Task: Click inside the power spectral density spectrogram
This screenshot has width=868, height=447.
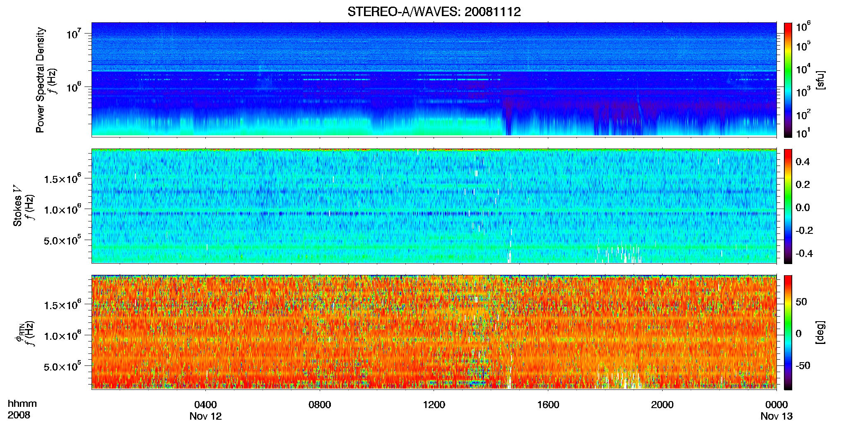Action: 434,79
